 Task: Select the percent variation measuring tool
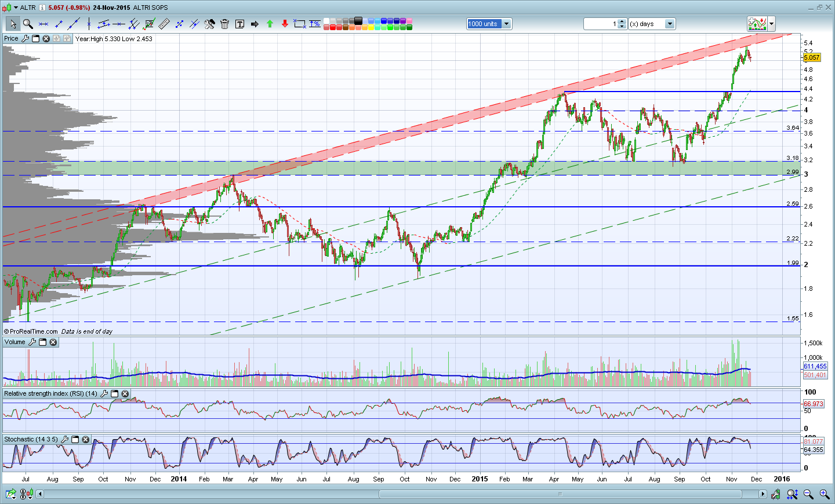pos(315,24)
